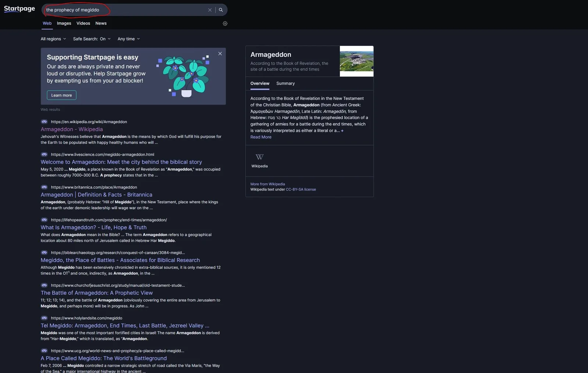Image resolution: width=588 pixels, height=373 pixels.
Task: Clear the search query with the X icon
Action: click(x=210, y=10)
